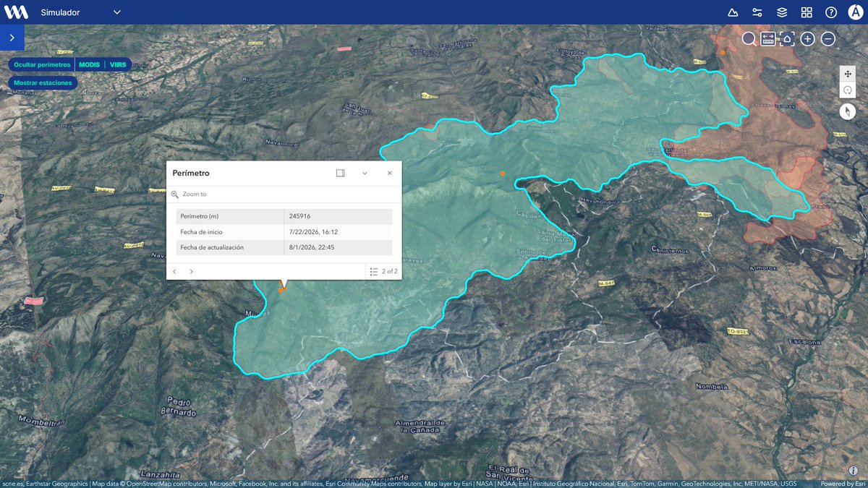Click Ocultar perímetros button
868x488 pixels.
tap(42, 64)
